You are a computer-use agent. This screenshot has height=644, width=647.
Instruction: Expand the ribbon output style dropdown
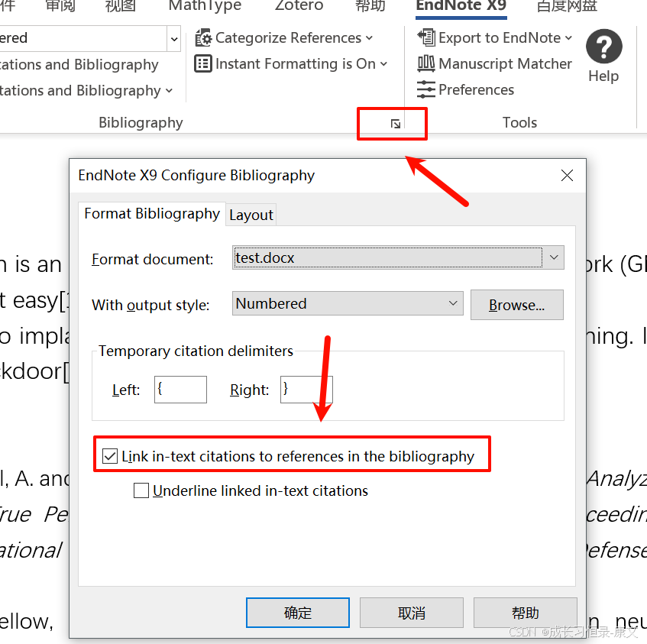click(174, 39)
